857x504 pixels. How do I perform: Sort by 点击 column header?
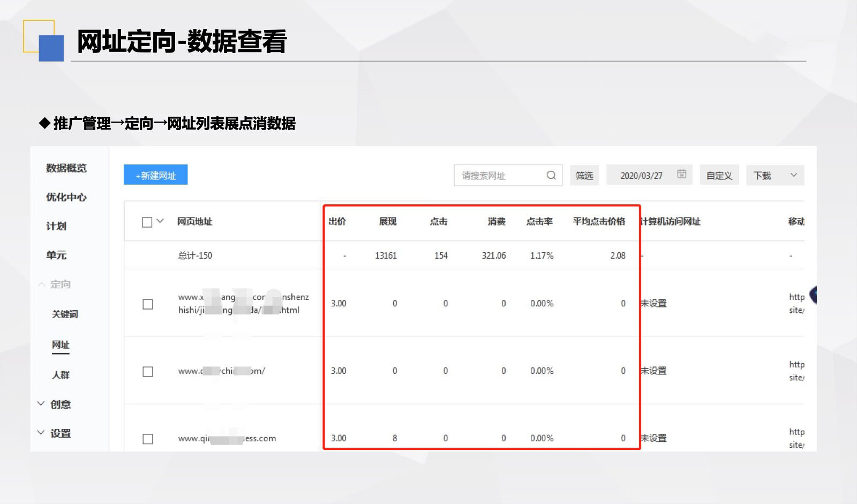[439, 221]
